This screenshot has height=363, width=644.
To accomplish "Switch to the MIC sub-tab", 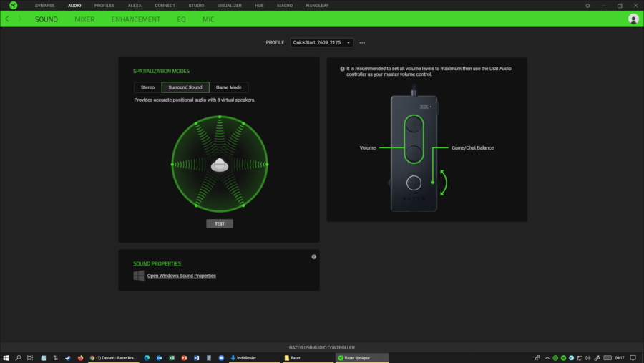I will (x=208, y=19).
